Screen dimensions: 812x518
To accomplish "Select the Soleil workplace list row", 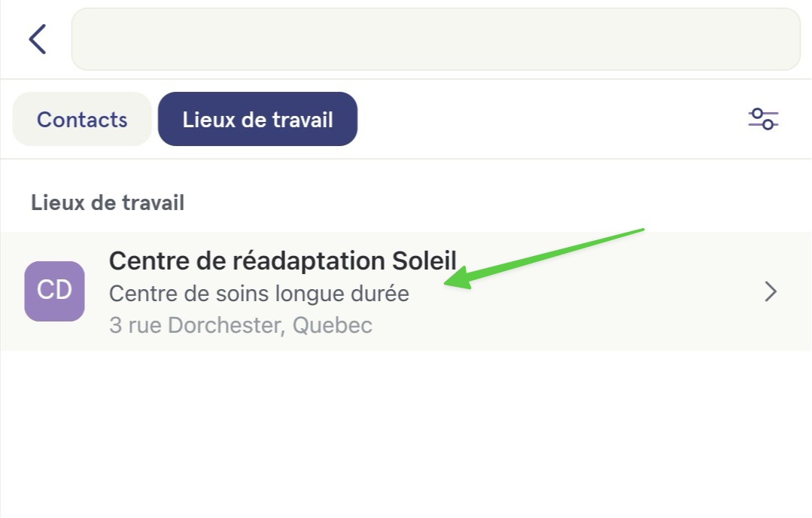I will point(406,291).
